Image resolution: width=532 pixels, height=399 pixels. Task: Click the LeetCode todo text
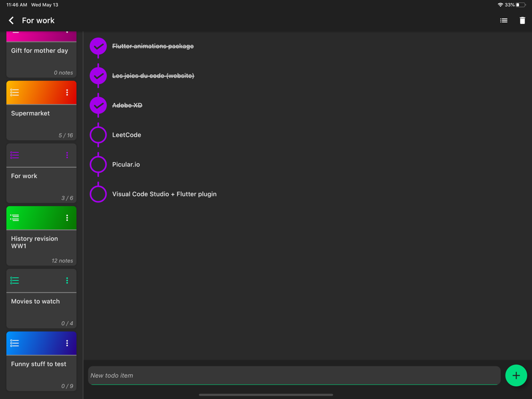[x=127, y=135]
